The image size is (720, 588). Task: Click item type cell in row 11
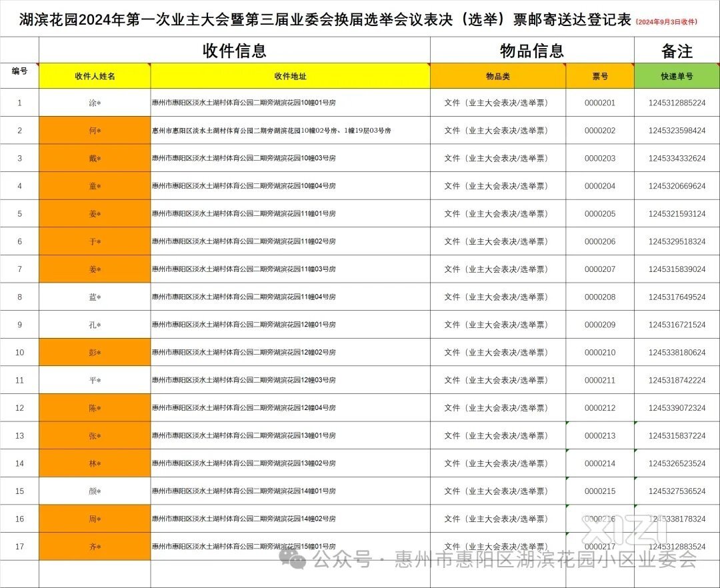pyautogui.click(x=498, y=380)
